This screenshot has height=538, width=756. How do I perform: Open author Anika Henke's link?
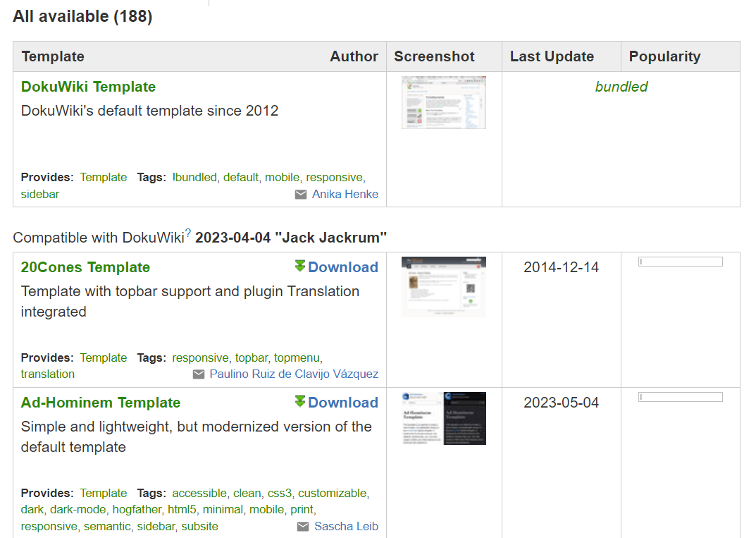[x=345, y=195]
